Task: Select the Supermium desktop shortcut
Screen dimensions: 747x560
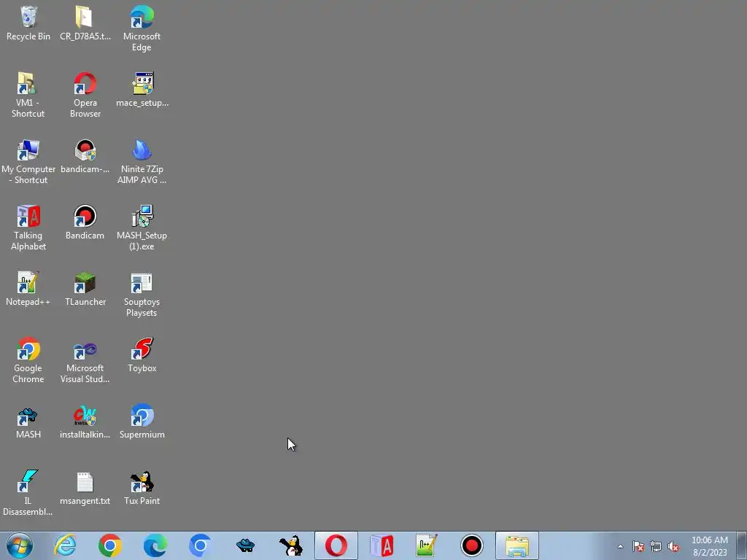Action: [x=142, y=422]
